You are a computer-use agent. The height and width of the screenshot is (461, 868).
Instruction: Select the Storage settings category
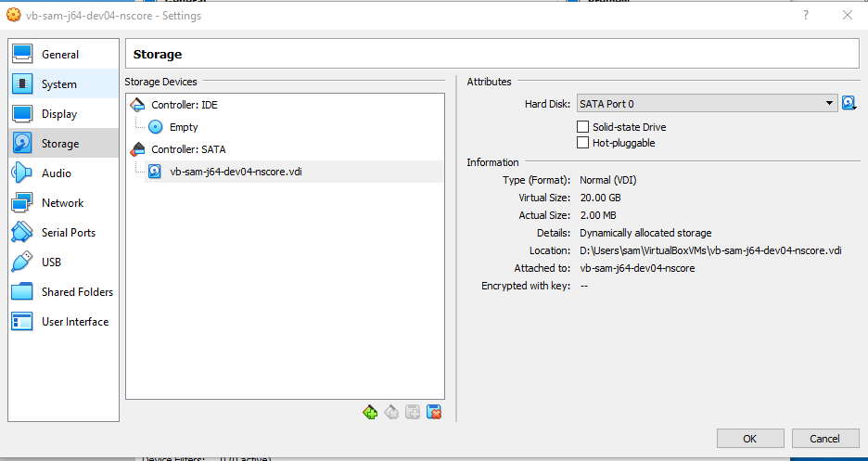pos(64,144)
